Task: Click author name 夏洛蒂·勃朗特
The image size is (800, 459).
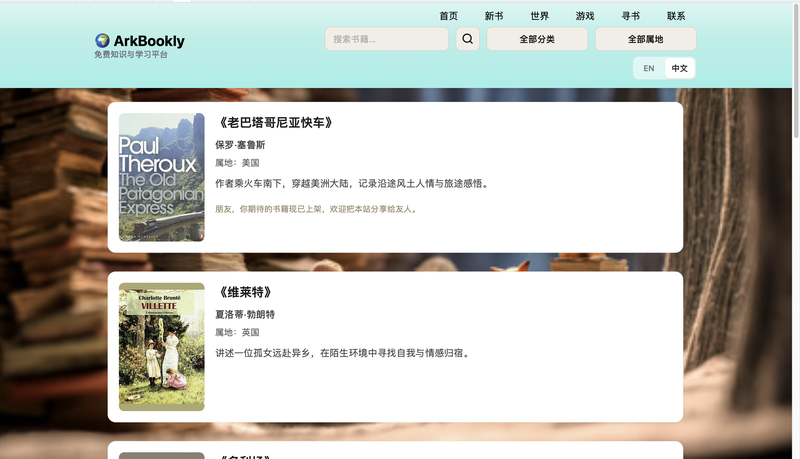Action: pyautogui.click(x=245, y=315)
